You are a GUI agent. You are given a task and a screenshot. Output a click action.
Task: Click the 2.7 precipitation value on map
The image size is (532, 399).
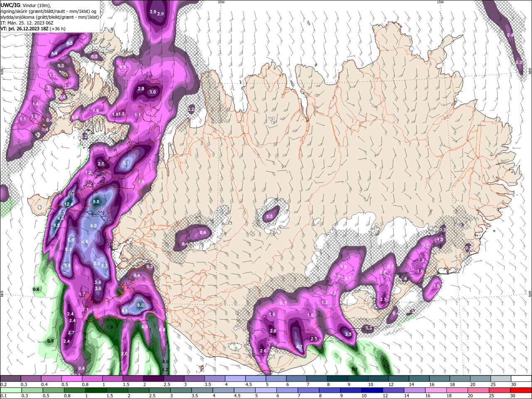71,332
